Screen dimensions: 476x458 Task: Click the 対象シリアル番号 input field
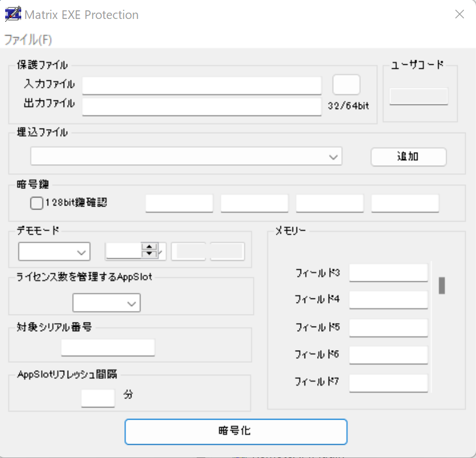click(x=108, y=347)
